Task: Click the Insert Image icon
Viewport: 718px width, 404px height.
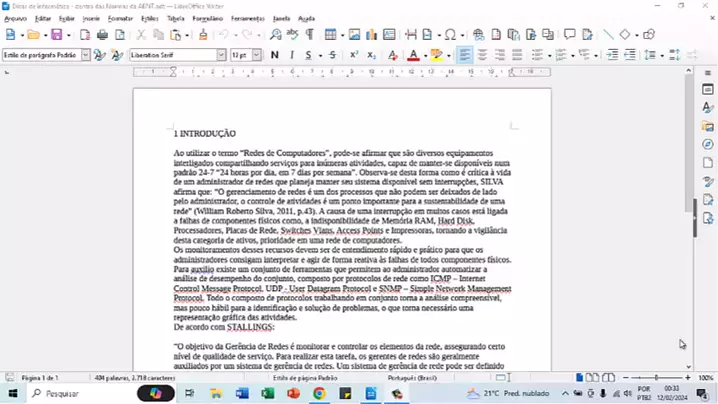Action: (x=354, y=35)
